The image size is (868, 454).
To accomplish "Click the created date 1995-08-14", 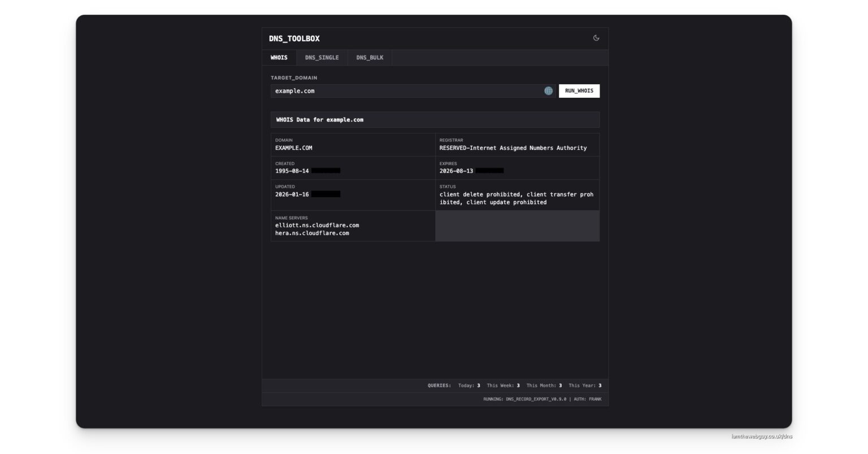I will point(292,171).
